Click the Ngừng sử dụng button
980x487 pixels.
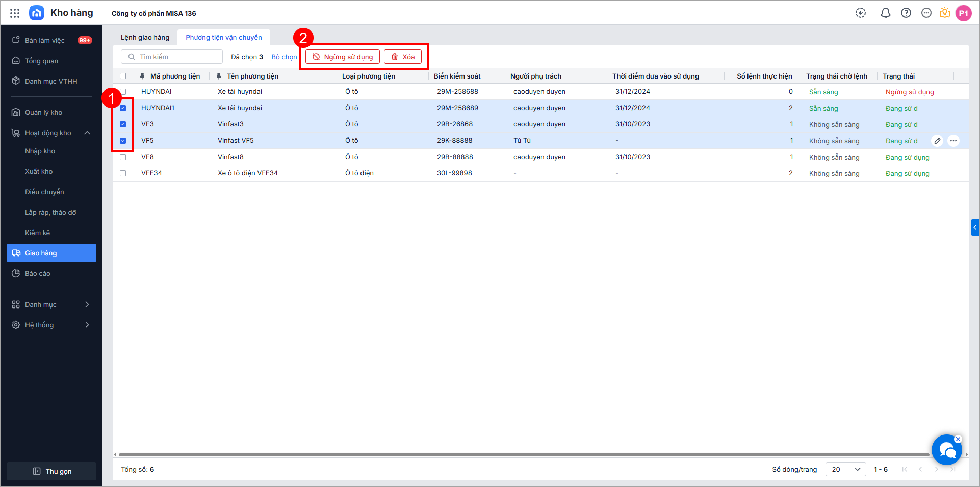click(343, 57)
